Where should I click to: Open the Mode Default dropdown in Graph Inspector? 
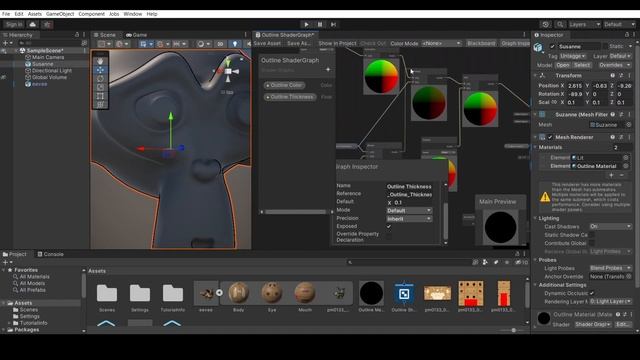point(409,211)
